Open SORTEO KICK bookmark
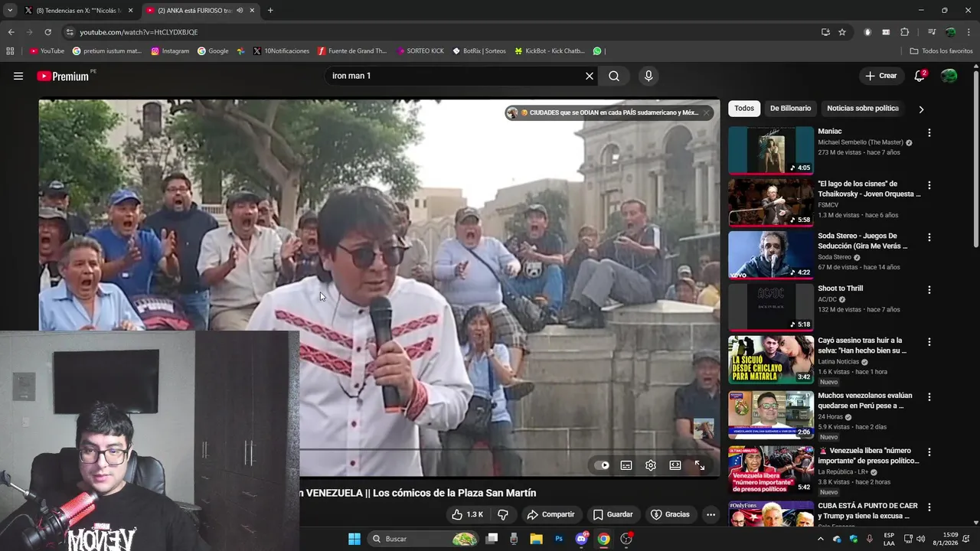Image resolution: width=980 pixels, height=551 pixels. [420, 51]
